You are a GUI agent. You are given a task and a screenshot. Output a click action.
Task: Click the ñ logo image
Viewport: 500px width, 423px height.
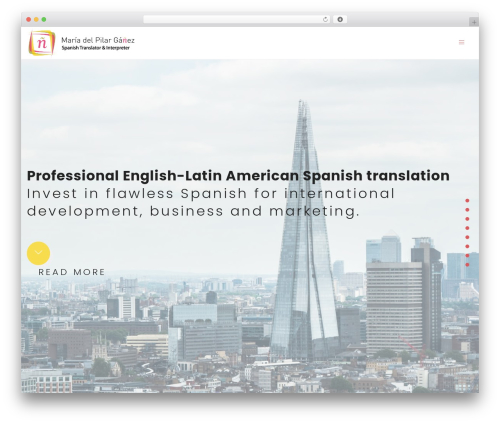(x=42, y=43)
